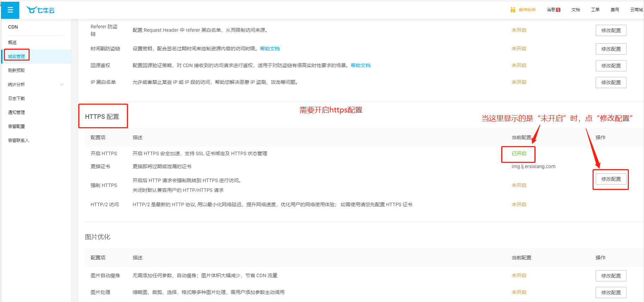644x302 pixels.
Task: Open 工单 in the top navigation
Action: (x=595, y=10)
